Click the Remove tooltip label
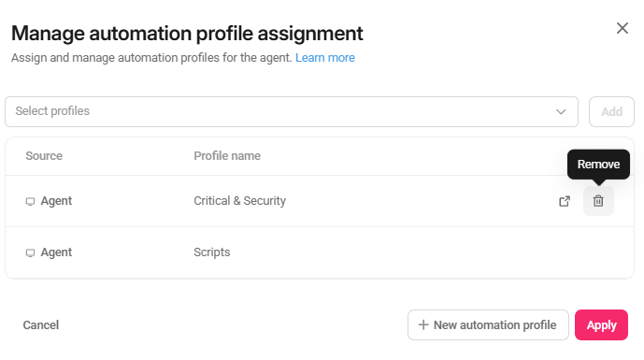Image resolution: width=644 pixels, height=360 pixels. pyautogui.click(x=598, y=165)
